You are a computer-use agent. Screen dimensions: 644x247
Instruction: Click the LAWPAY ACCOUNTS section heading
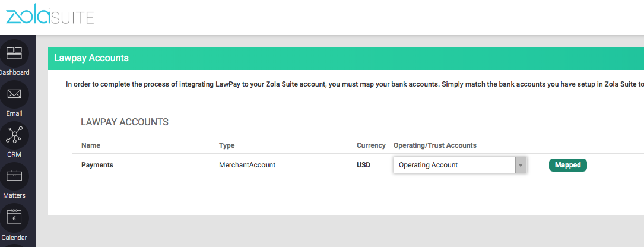pyautogui.click(x=125, y=122)
